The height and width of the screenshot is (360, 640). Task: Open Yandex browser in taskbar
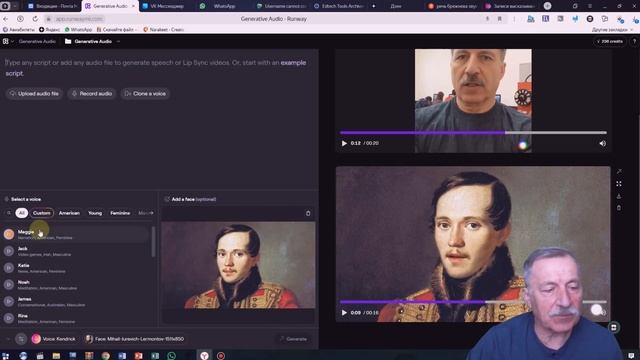tap(204, 356)
